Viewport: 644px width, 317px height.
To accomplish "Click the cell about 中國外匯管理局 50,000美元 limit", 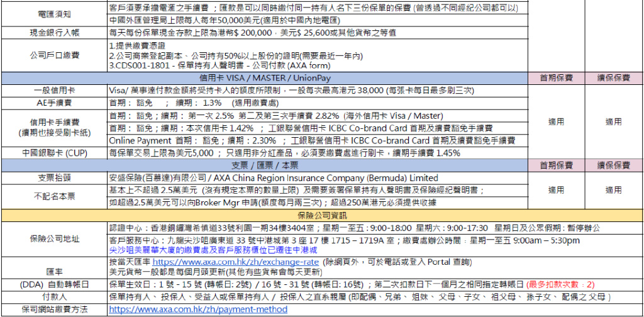I will tap(317, 20).
